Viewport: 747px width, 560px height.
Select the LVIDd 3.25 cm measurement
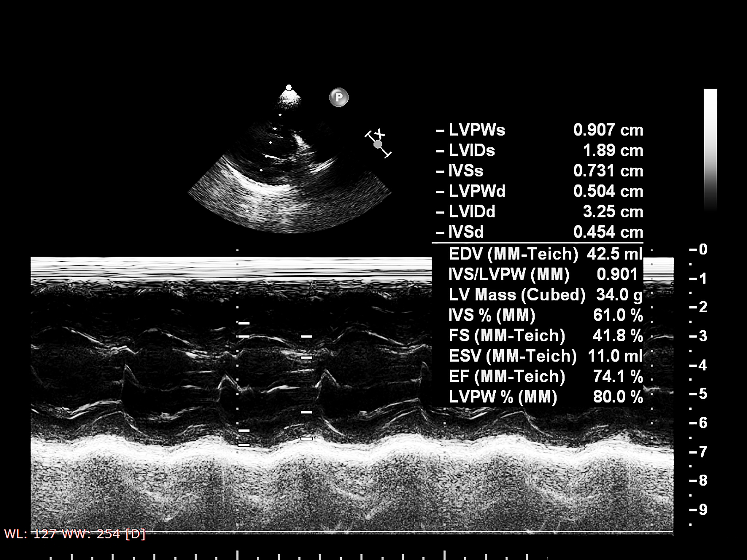pyautogui.click(x=539, y=212)
